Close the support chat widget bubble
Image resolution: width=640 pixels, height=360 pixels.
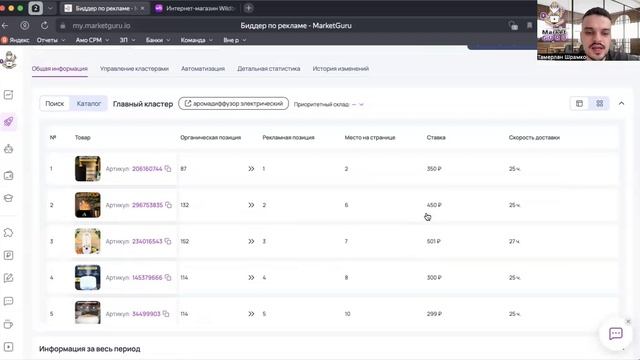tap(628, 322)
